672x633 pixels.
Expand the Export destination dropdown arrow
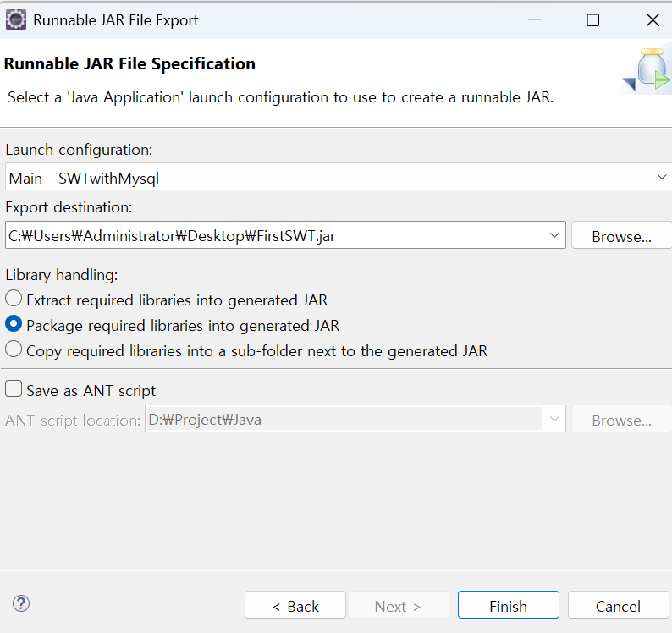(x=554, y=235)
